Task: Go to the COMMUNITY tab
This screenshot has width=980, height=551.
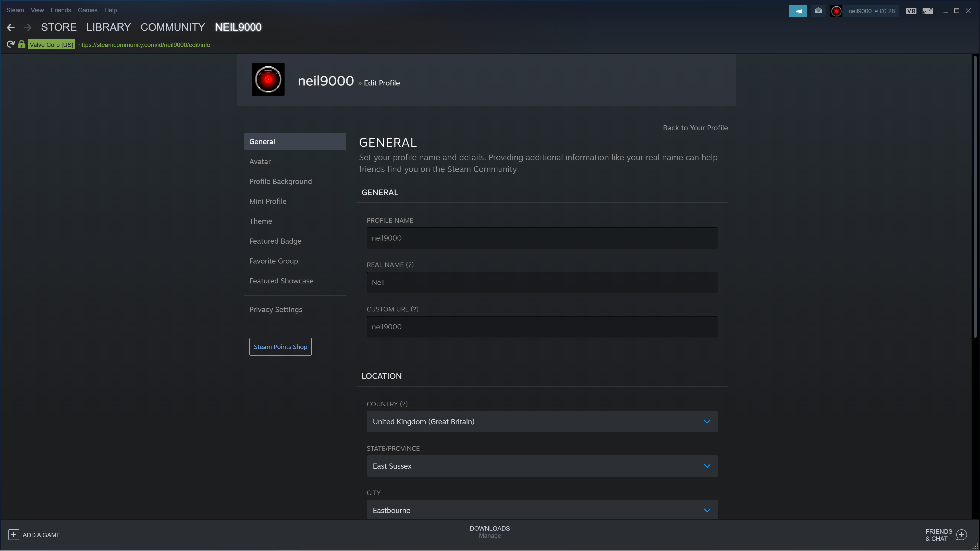Action: coord(173,27)
